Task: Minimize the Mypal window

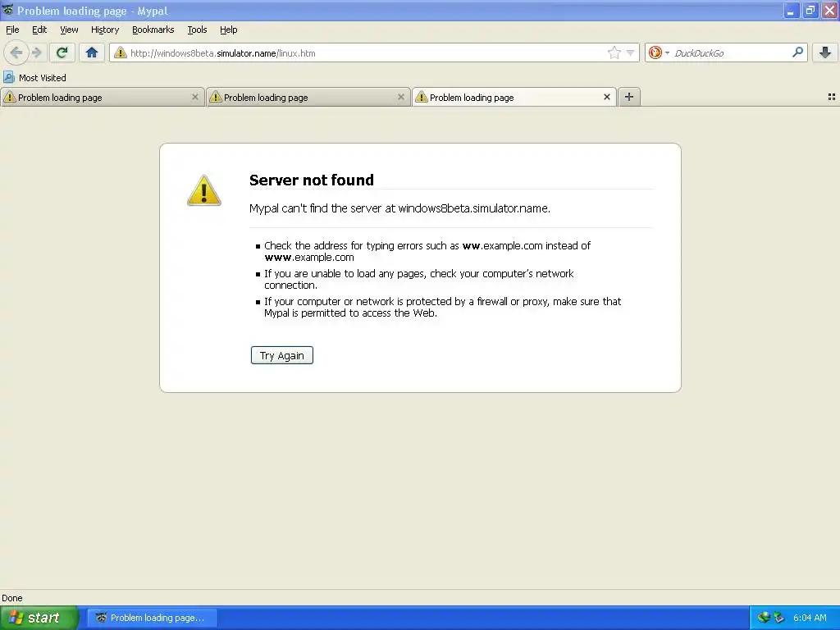Action: click(x=790, y=10)
